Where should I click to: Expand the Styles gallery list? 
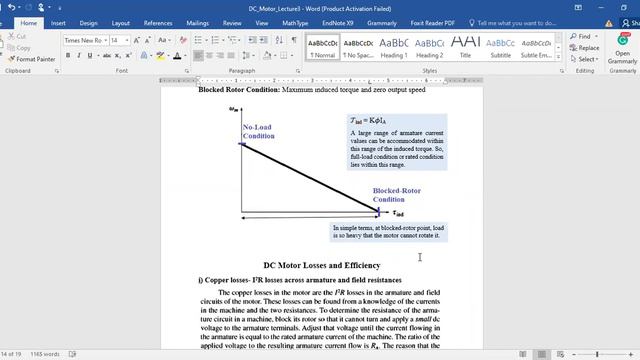558,57
